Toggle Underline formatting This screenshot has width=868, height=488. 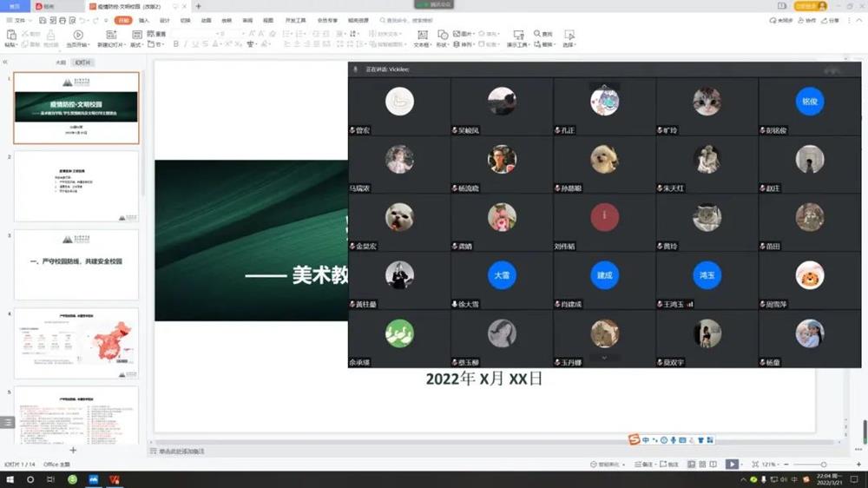coord(194,44)
